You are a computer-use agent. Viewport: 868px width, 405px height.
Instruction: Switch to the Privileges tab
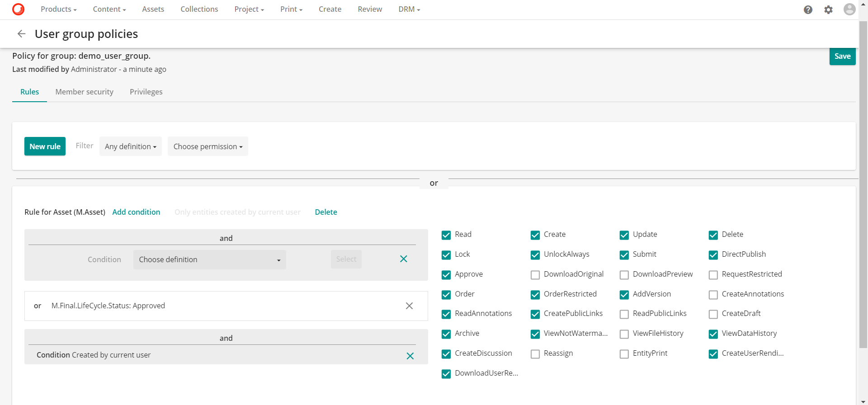click(x=146, y=92)
